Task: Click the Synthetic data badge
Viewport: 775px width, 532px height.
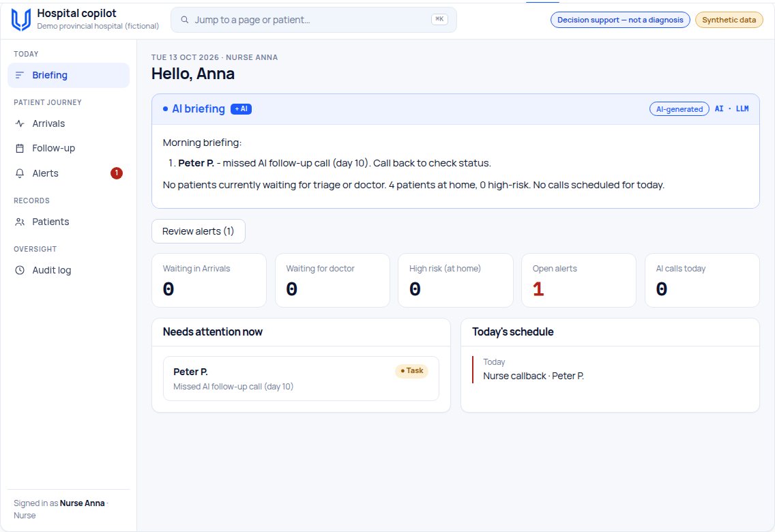Action: (729, 20)
